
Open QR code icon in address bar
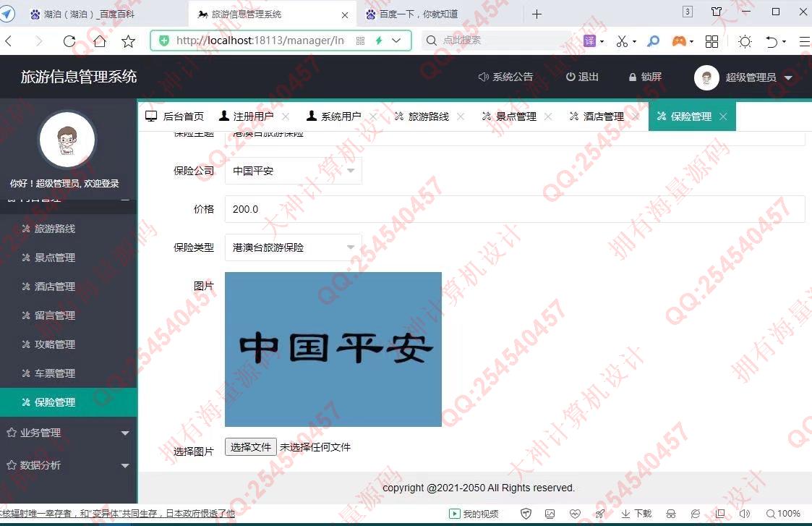tap(360, 41)
